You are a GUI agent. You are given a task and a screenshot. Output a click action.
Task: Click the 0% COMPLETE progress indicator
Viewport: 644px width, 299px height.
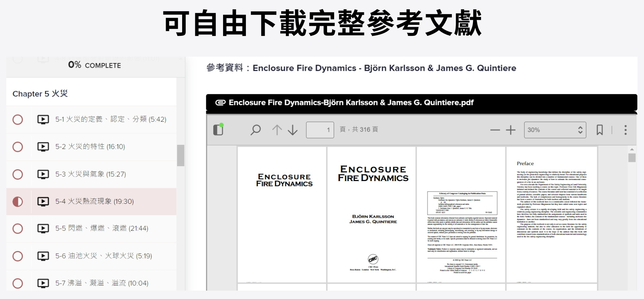point(95,65)
